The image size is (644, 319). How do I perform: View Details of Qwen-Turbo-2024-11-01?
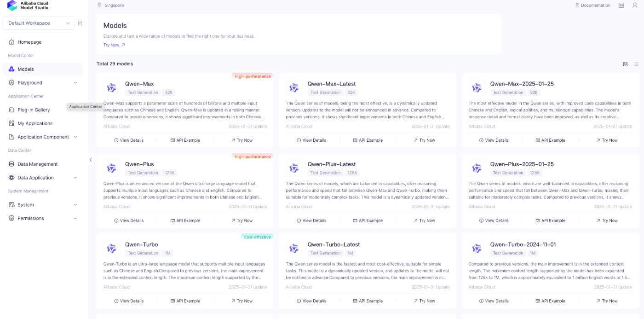[494, 301]
